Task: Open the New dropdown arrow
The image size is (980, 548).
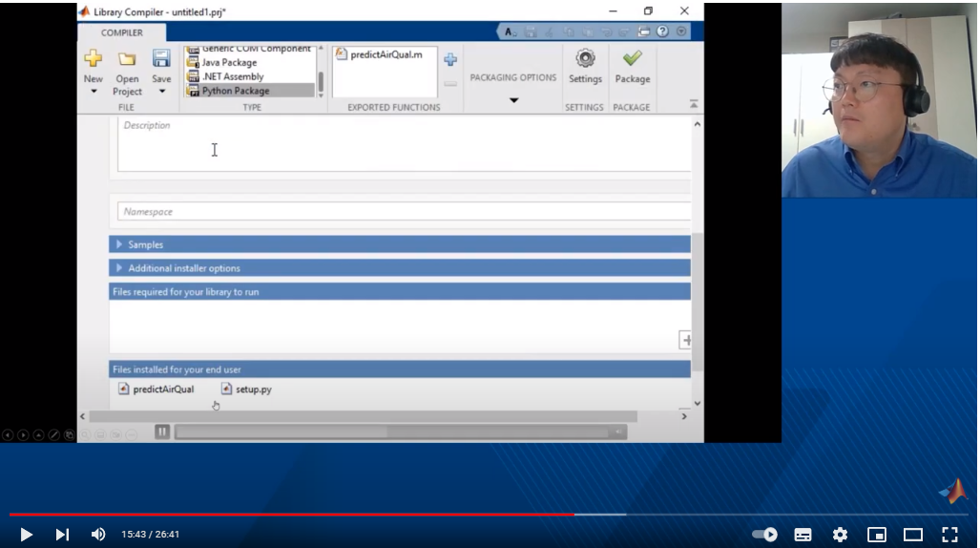Action: [x=94, y=92]
